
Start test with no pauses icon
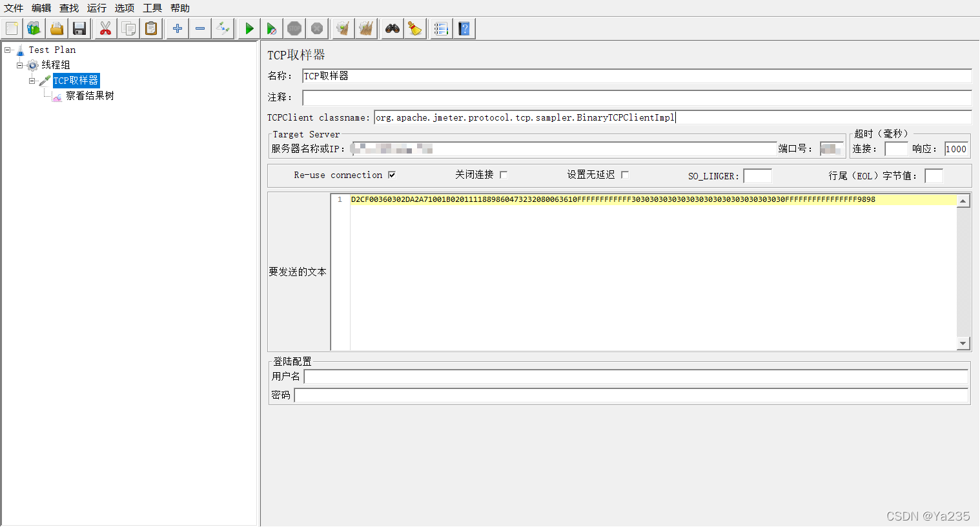(x=272, y=28)
